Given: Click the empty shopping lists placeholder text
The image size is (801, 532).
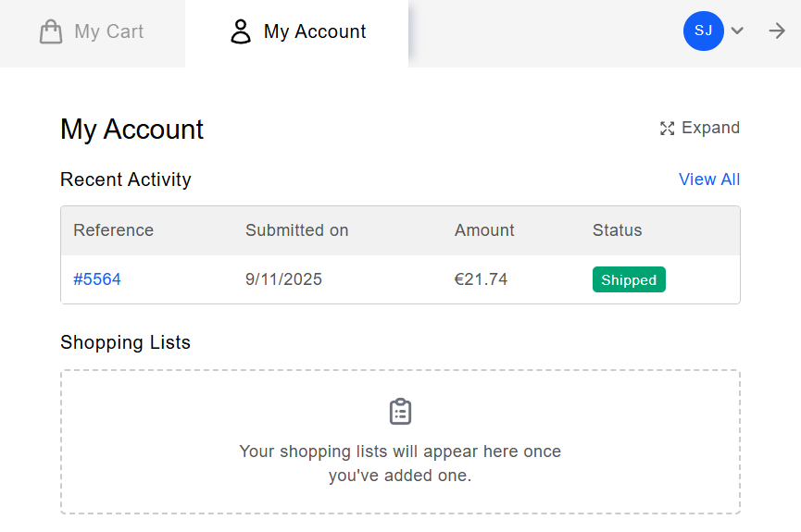Looking at the screenshot, I should tap(400, 464).
